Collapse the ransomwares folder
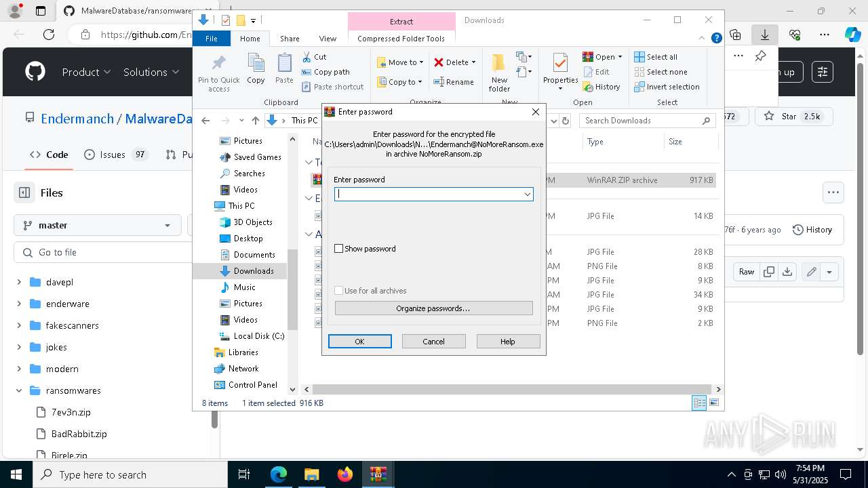The height and width of the screenshot is (488, 868). 19,390
